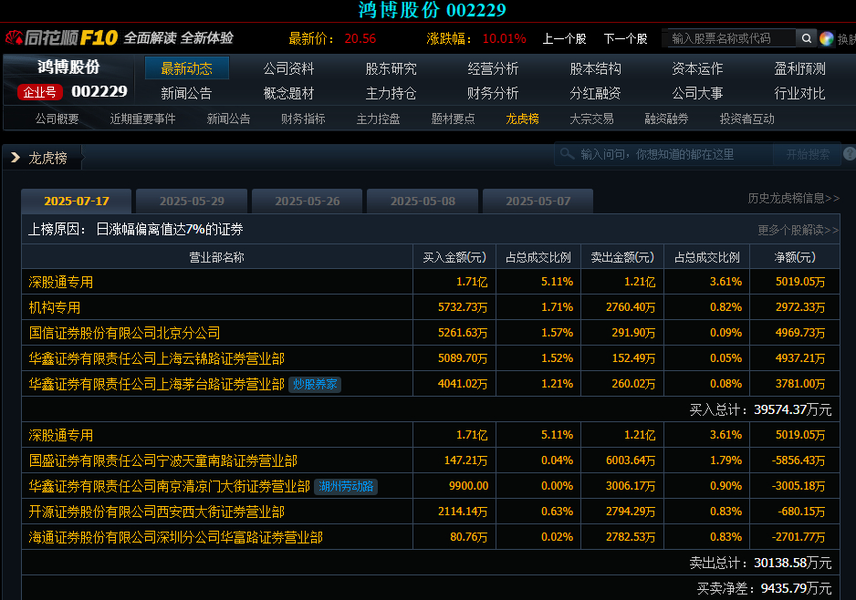This screenshot has height=600, width=856.
Task: Click 开源证券西安西大街证券营业部 row name
Action: pos(157,512)
